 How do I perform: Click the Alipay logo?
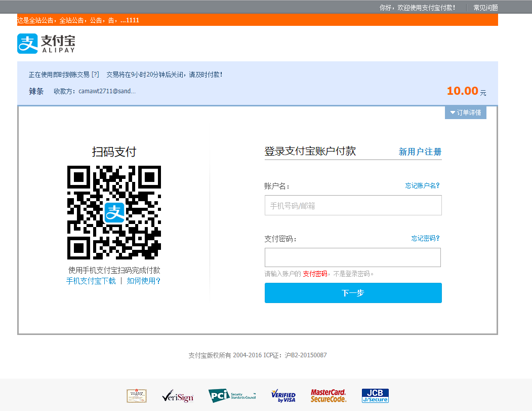coord(46,44)
